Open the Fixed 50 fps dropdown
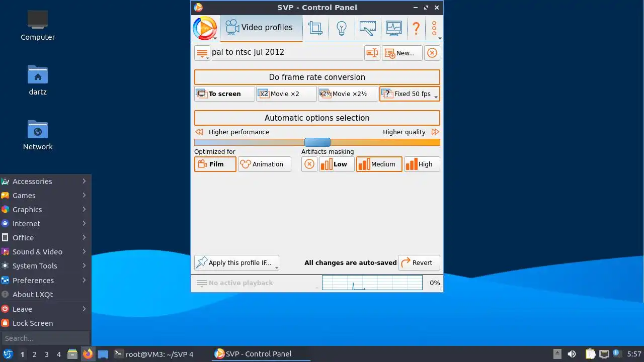The image size is (644, 362). point(410,94)
